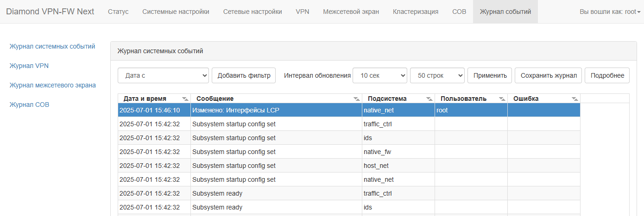This screenshot has height=216, width=644.
Task: Go to Сетевые настройки section
Action: [252, 12]
